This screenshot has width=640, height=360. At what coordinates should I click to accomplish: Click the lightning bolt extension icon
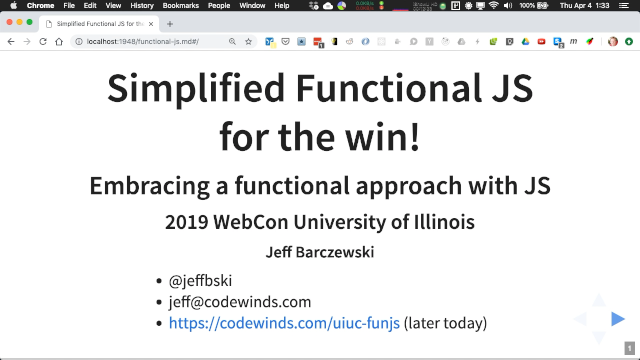tap(477, 42)
